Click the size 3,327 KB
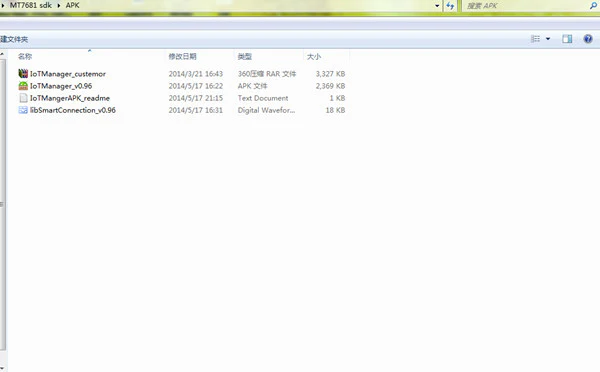 pyautogui.click(x=330, y=74)
